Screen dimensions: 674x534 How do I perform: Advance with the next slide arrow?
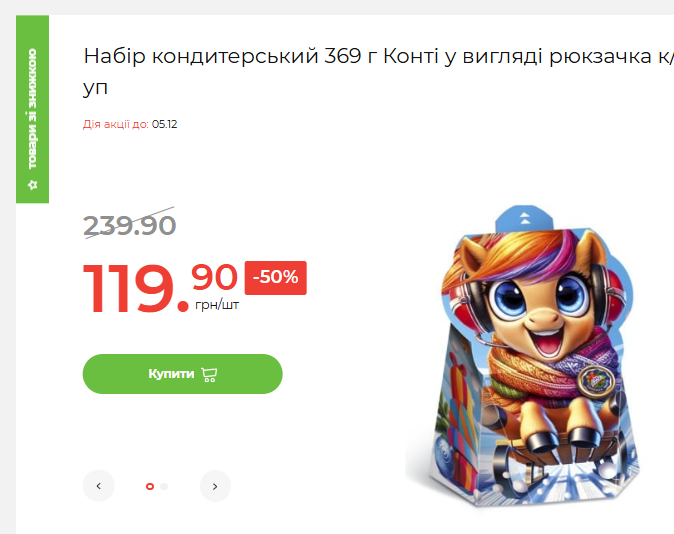click(x=215, y=486)
